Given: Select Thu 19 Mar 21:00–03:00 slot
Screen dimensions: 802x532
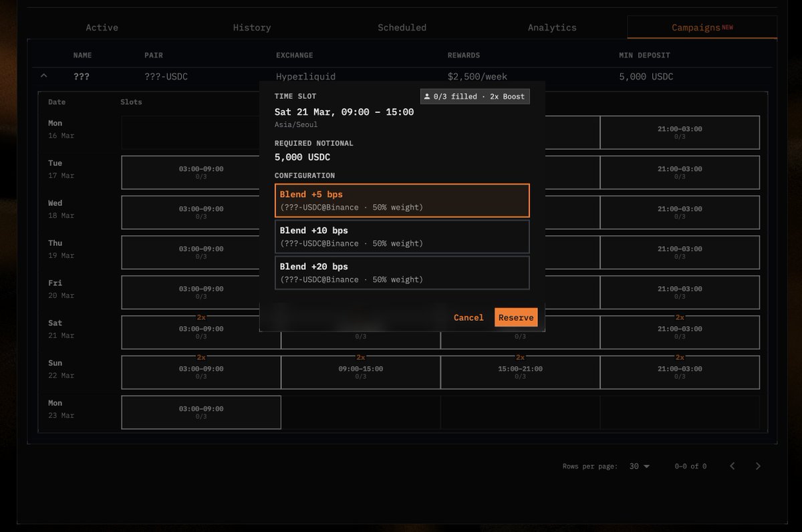Looking at the screenshot, I should click(x=680, y=253).
